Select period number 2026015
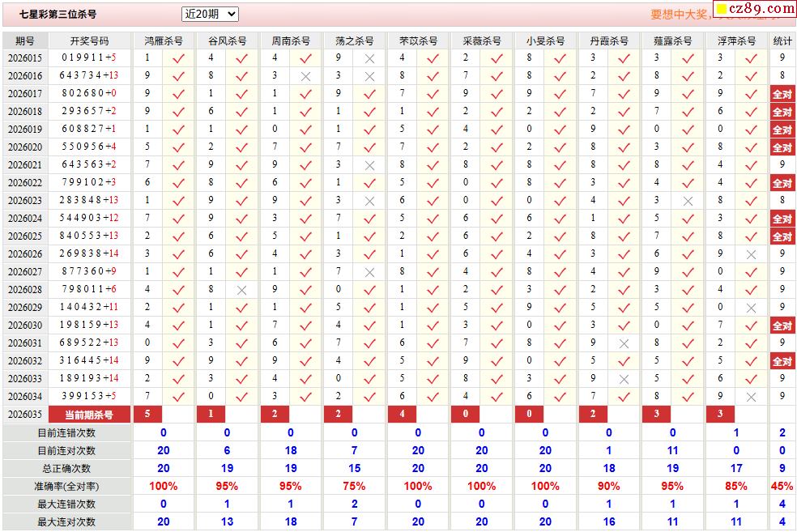Viewport: 797px width, 532px height. tap(25, 58)
